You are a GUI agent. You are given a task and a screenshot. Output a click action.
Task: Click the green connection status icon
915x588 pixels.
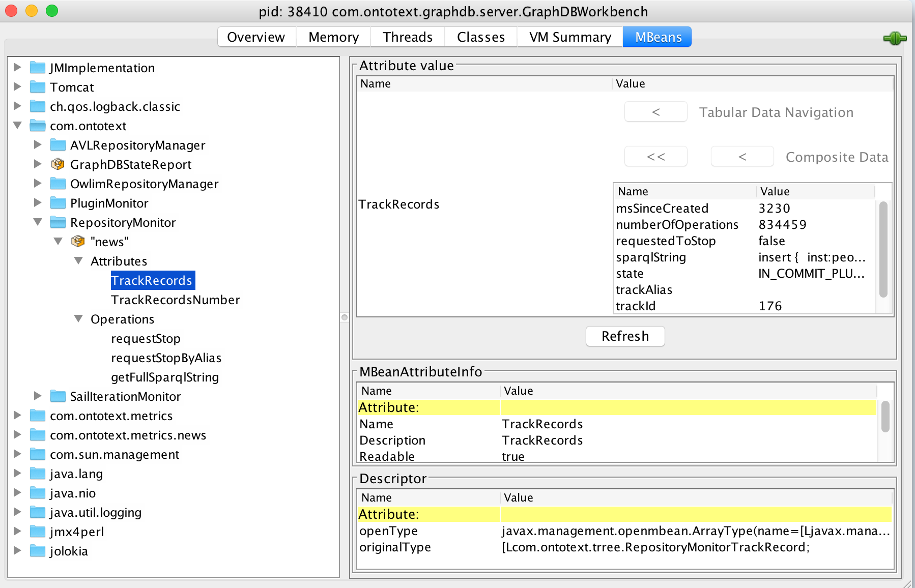coord(895,38)
